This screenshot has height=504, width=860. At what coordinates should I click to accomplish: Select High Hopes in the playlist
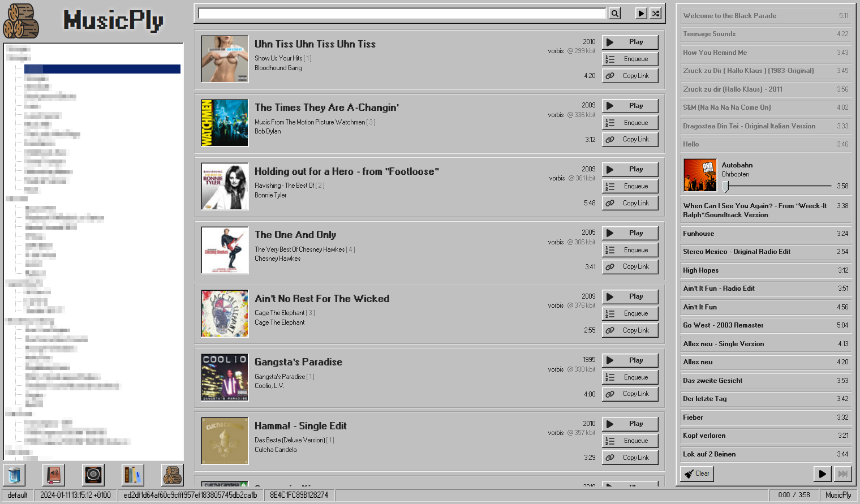coord(766,270)
